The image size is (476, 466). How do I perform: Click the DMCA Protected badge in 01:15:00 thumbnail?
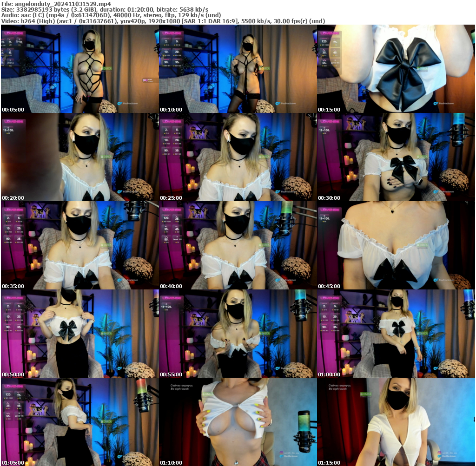tap(365, 394)
